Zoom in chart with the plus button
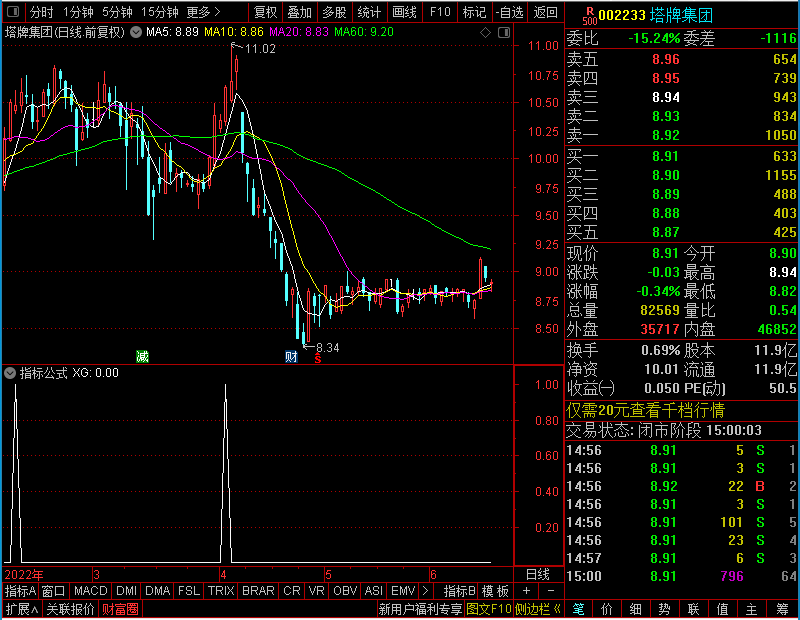The image size is (800, 620). tap(527, 591)
